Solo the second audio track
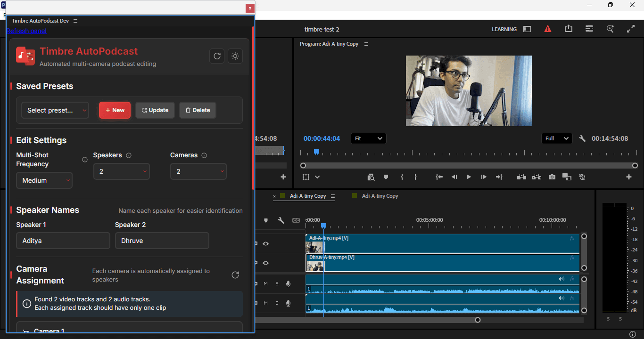This screenshot has width=644, height=339. coord(277,303)
